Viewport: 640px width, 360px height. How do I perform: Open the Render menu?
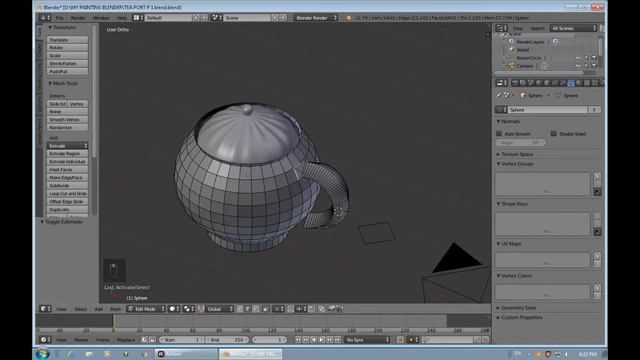(x=78, y=18)
